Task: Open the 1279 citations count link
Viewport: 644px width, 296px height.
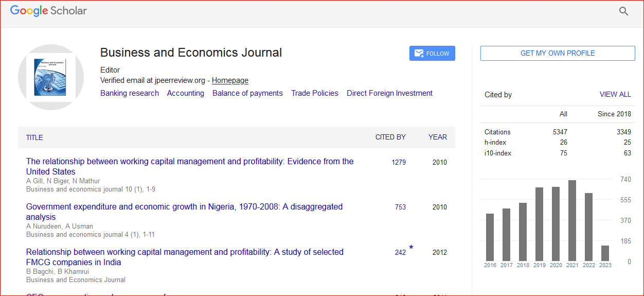Action: click(398, 162)
